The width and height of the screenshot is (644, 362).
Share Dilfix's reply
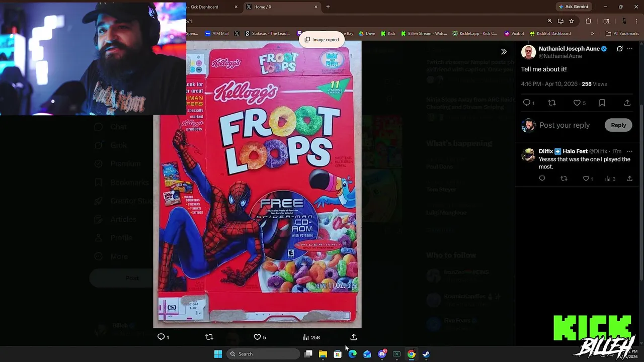(x=629, y=178)
